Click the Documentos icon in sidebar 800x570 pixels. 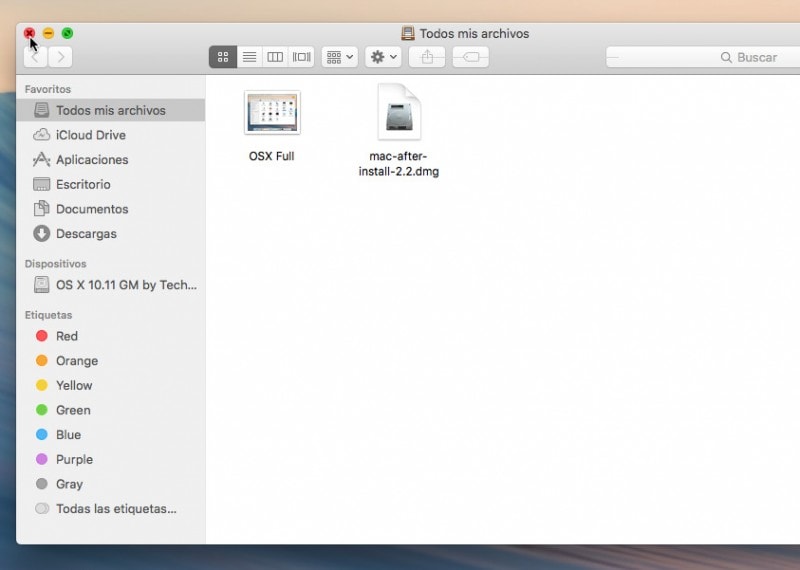click(41, 208)
